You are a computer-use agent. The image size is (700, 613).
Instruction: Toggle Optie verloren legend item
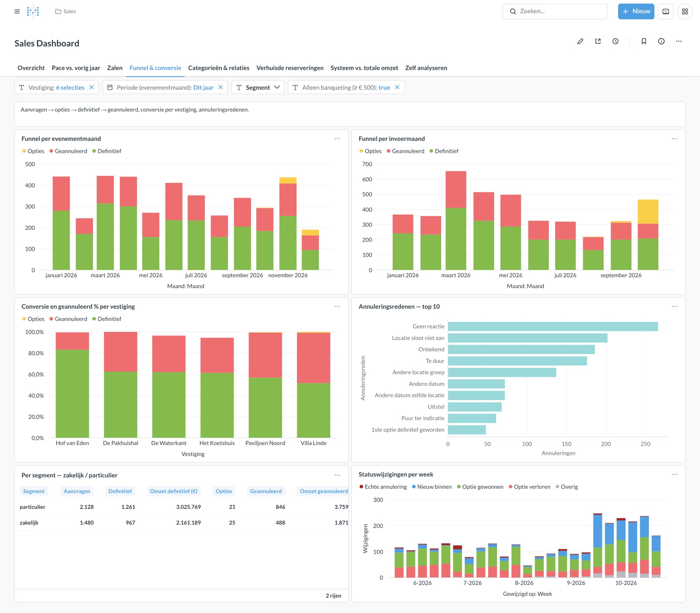(529, 487)
